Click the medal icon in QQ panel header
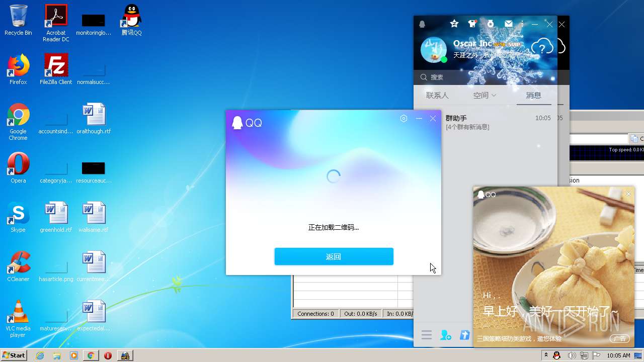 pyautogui.click(x=491, y=24)
